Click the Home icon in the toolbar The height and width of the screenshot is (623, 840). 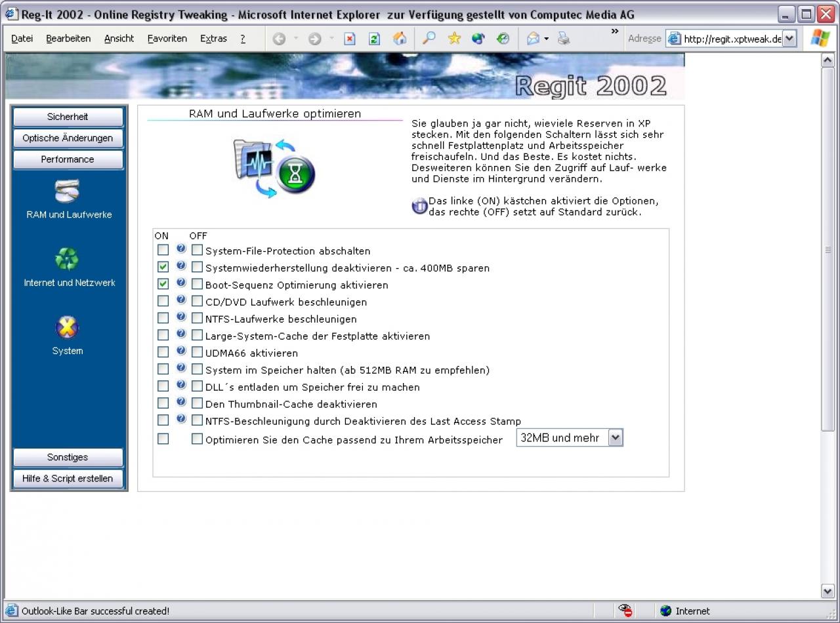coord(400,39)
